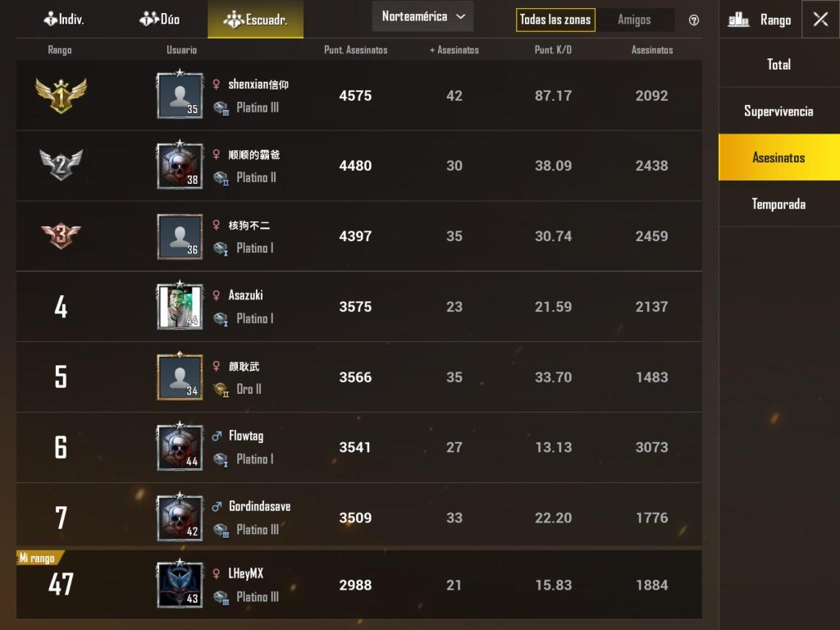Open the Total ranking category
This screenshot has width=840, height=630.
779,64
